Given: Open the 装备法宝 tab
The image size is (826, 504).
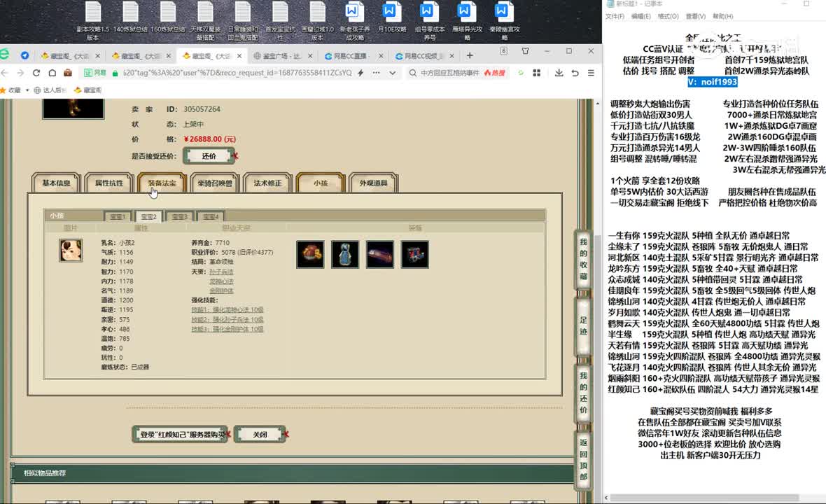Looking at the screenshot, I should [x=162, y=183].
